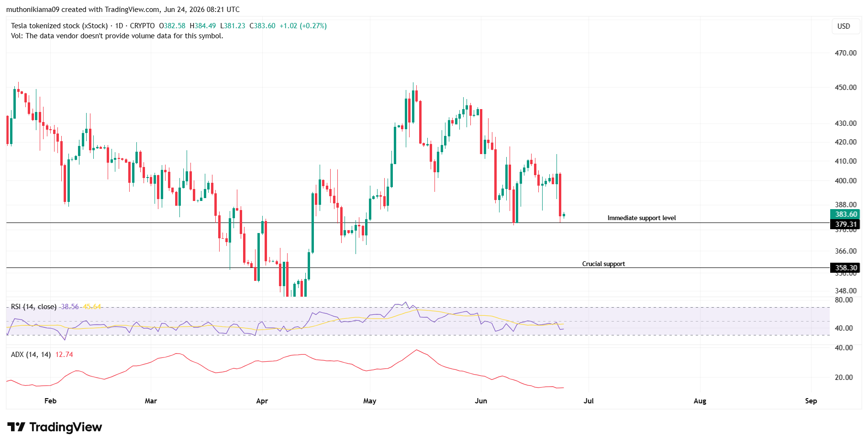Click the high price H384.49 value
The image size is (868, 445).
click(x=202, y=26)
